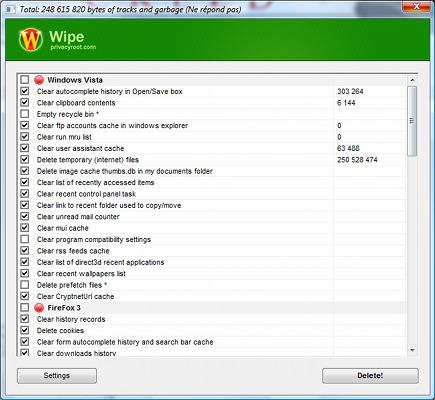
Task: Select row text Delete prefetch files *
Action: coord(72,285)
